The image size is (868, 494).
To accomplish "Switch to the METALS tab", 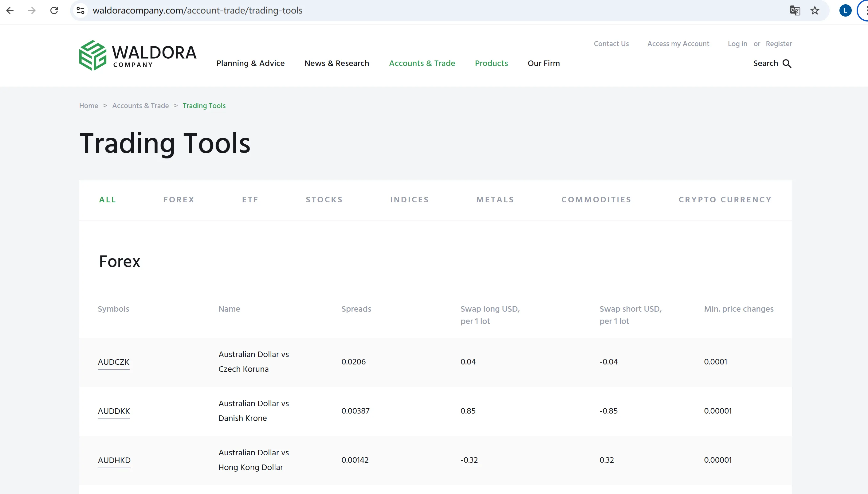I will click(x=495, y=200).
